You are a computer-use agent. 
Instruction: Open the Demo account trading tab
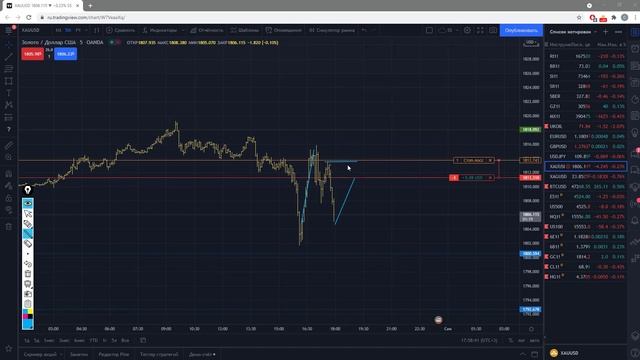[x=202, y=354]
